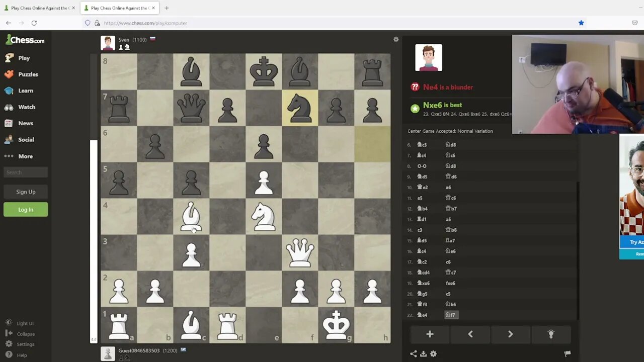Select move 8. O-O in the move list

[x=422, y=166]
